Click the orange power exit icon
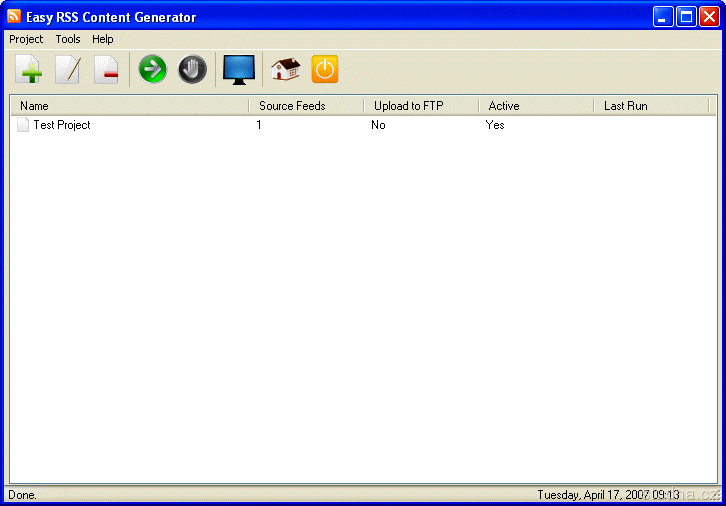 (x=325, y=70)
